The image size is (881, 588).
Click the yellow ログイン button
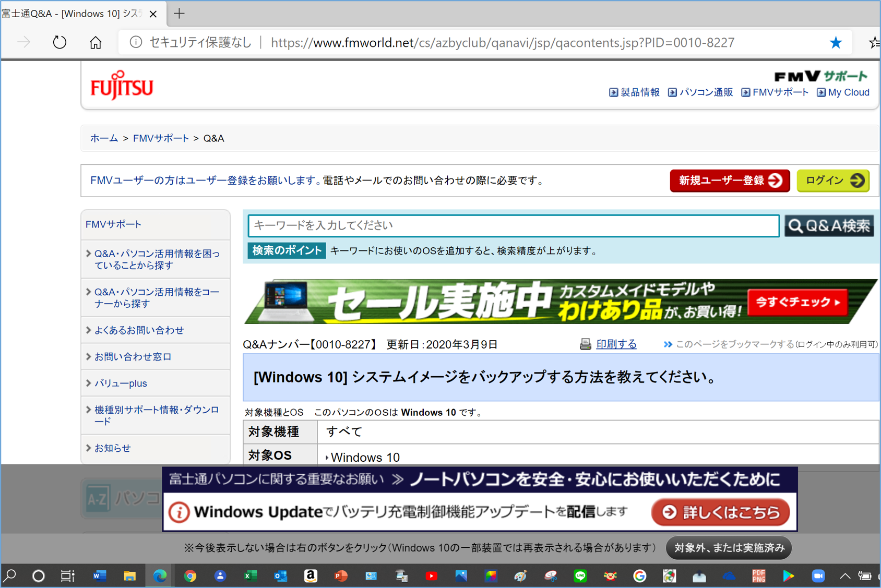(x=833, y=181)
